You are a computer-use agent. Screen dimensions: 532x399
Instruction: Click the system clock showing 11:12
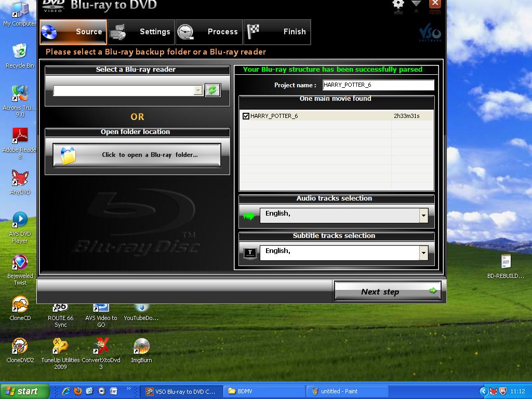click(x=517, y=392)
